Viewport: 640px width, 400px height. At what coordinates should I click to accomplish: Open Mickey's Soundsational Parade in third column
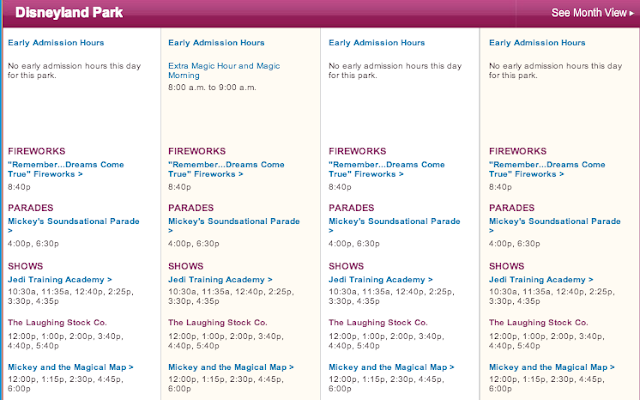coord(395,221)
